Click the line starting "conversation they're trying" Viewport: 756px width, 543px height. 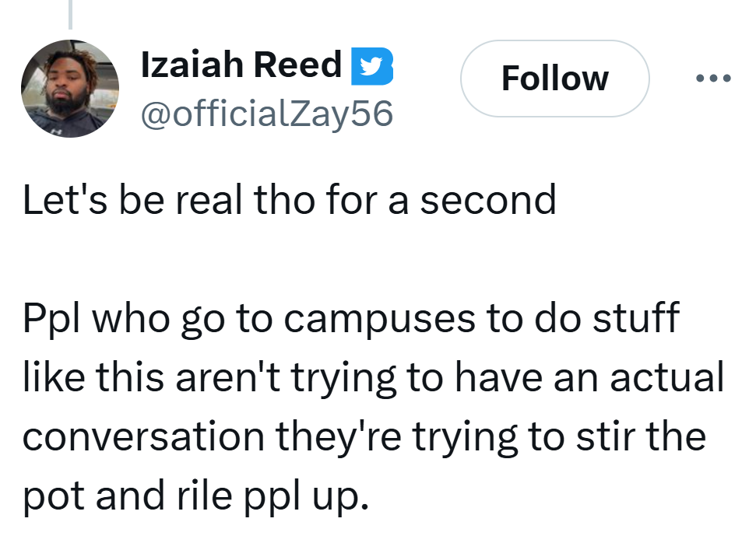[364, 436]
